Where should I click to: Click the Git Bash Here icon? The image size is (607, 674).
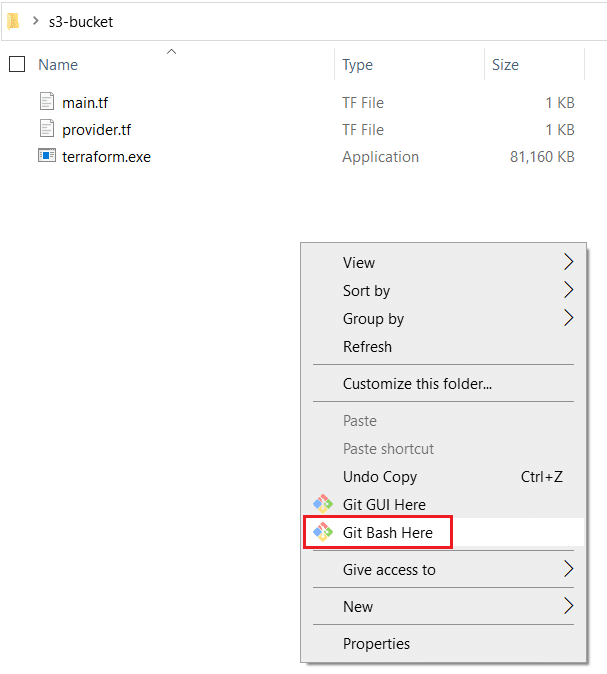pyautogui.click(x=323, y=532)
